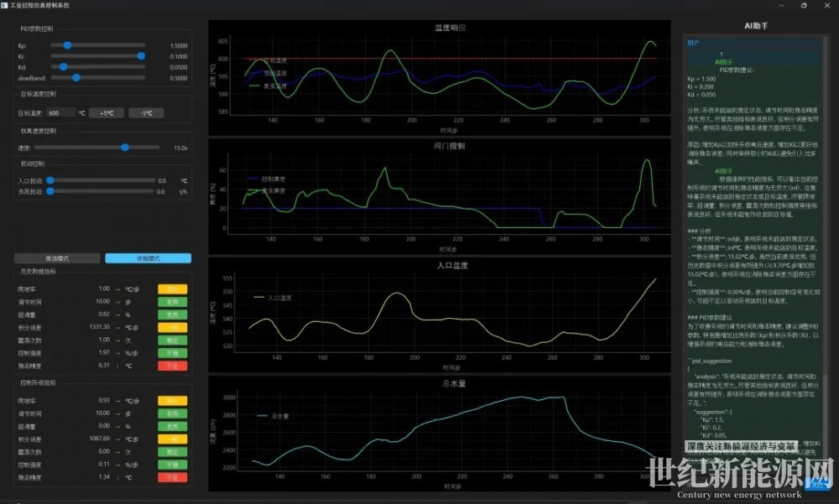
Task: Select control-system 积分误差 value 1087.69
Action: click(x=100, y=439)
